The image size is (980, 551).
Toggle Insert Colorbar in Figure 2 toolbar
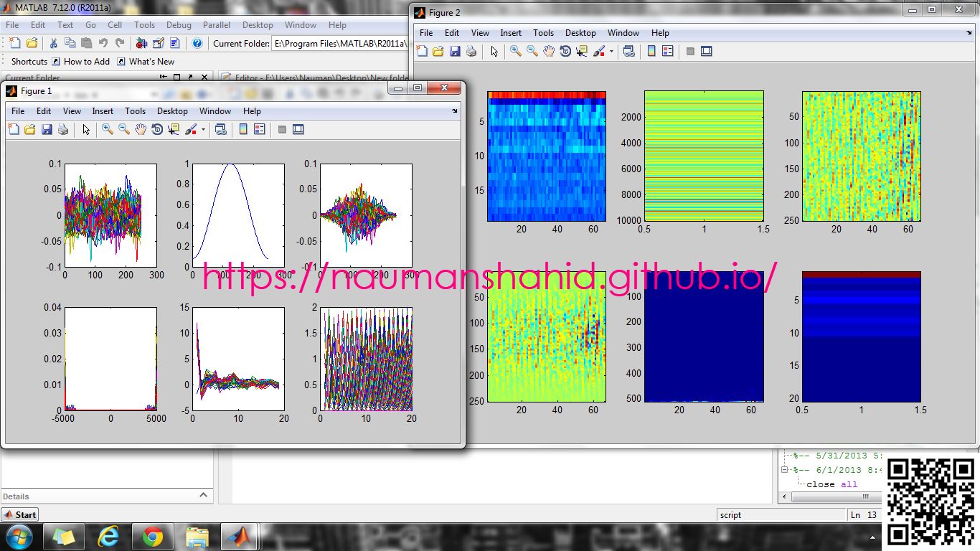[x=651, y=51]
